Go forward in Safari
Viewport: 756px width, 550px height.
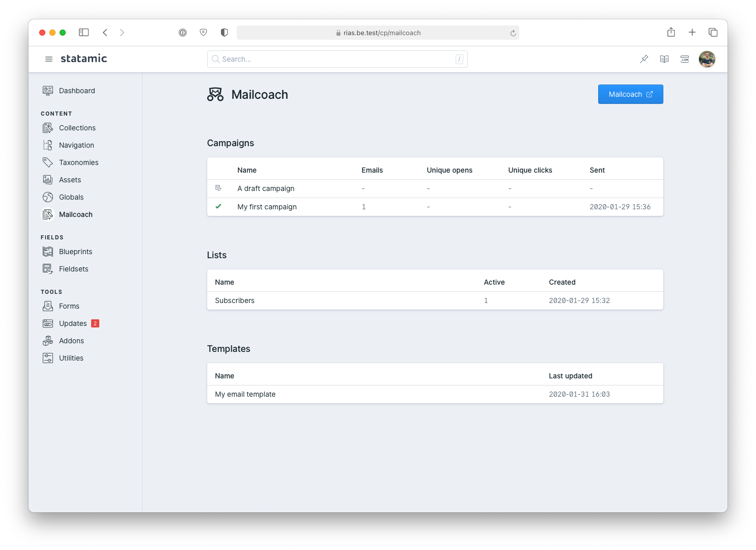coord(122,33)
